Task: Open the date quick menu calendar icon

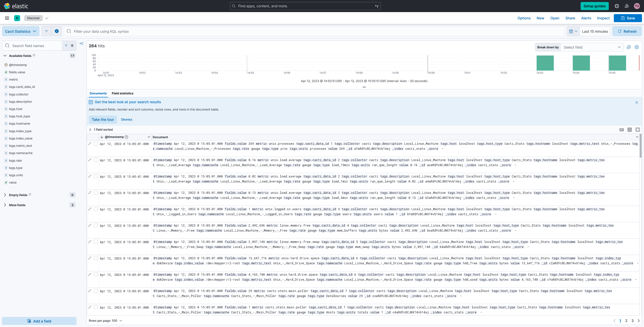Action: coord(573,31)
